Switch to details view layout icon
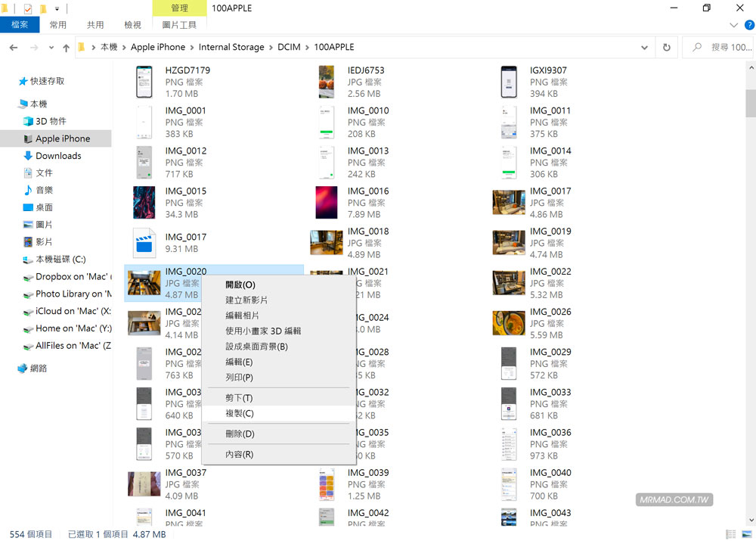 click(x=731, y=534)
